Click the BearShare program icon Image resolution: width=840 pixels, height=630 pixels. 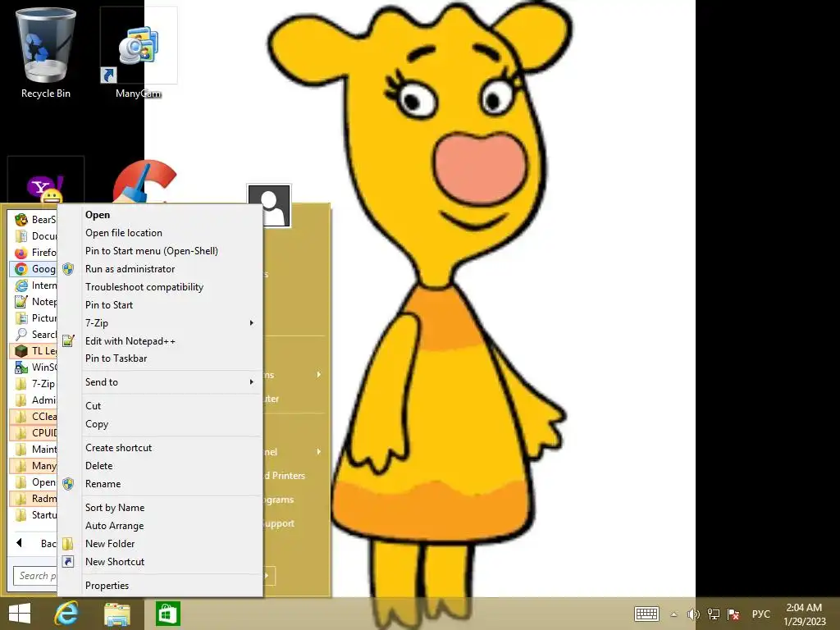[21, 220]
